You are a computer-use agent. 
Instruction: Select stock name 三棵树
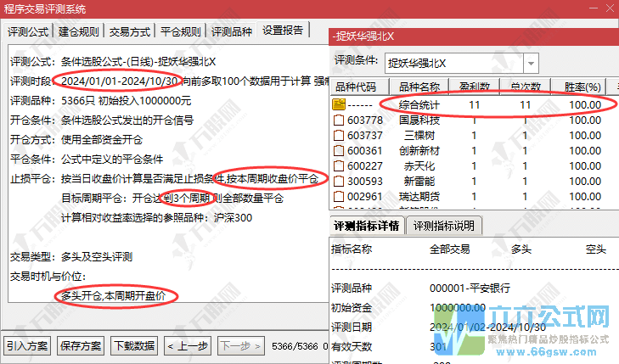pos(419,135)
